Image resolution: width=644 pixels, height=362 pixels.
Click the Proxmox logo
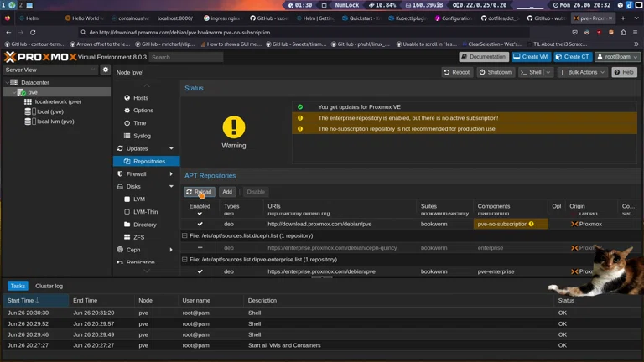pyautogui.click(x=40, y=57)
